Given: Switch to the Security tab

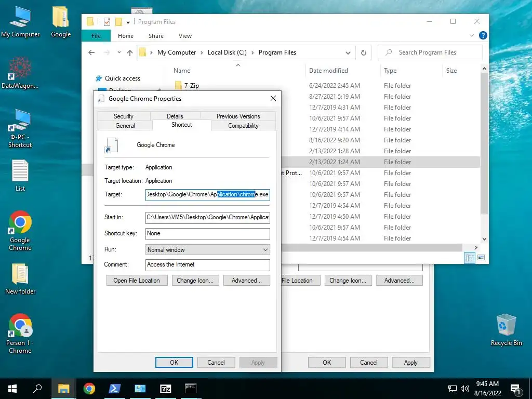Looking at the screenshot, I should 124,116.
